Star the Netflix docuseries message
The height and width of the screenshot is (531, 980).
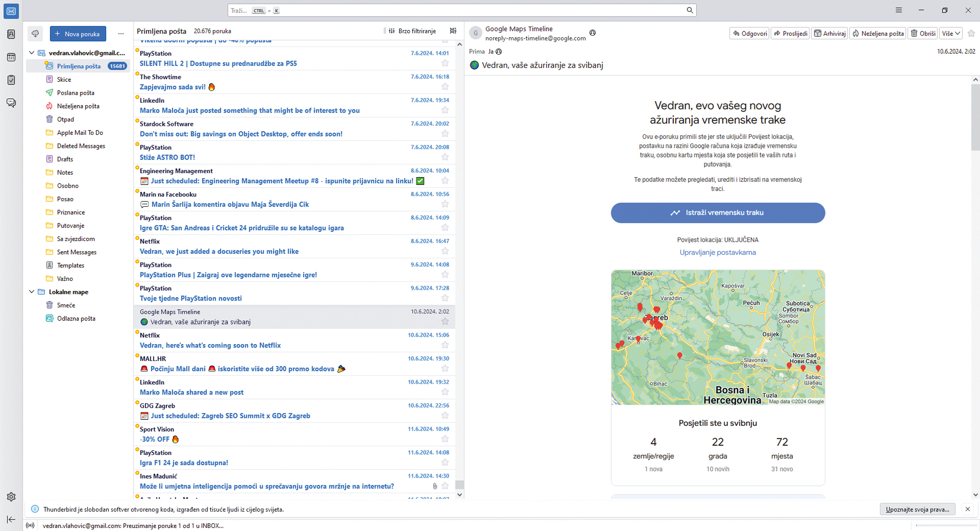pyautogui.click(x=445, y=251)
